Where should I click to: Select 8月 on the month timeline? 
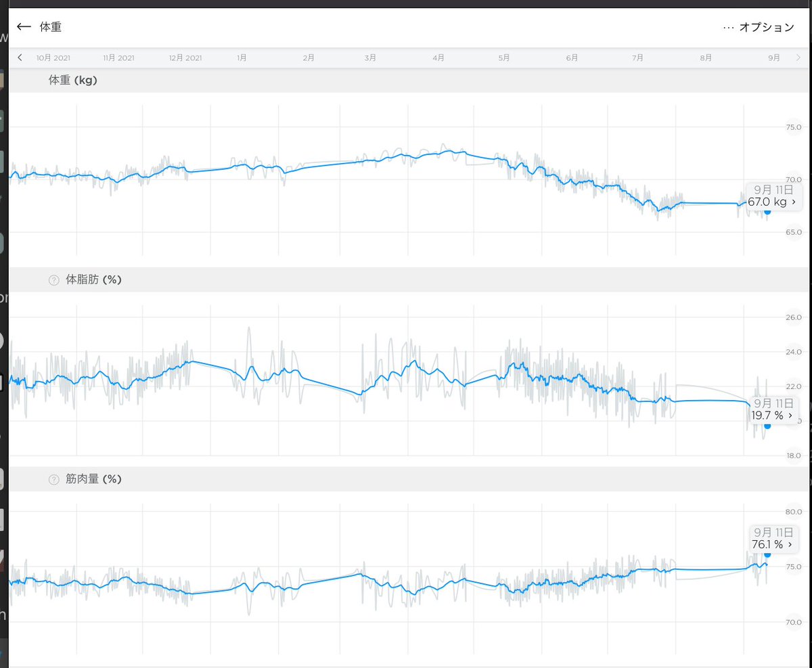pyautogui.click(x=706, y=58)
